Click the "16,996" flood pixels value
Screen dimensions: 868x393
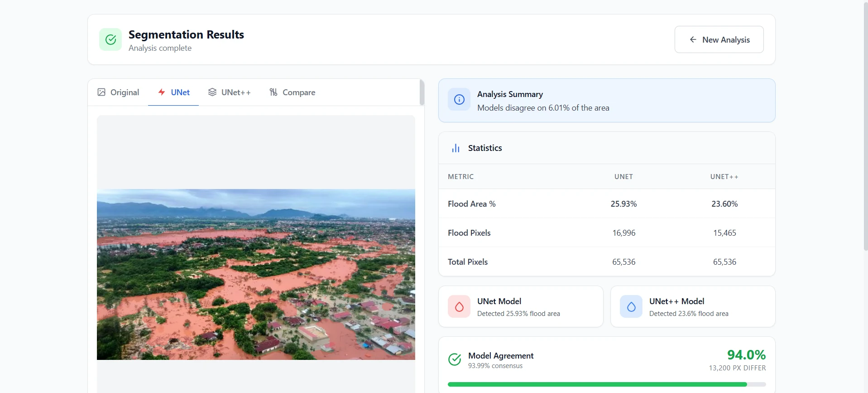pos(624,233)
